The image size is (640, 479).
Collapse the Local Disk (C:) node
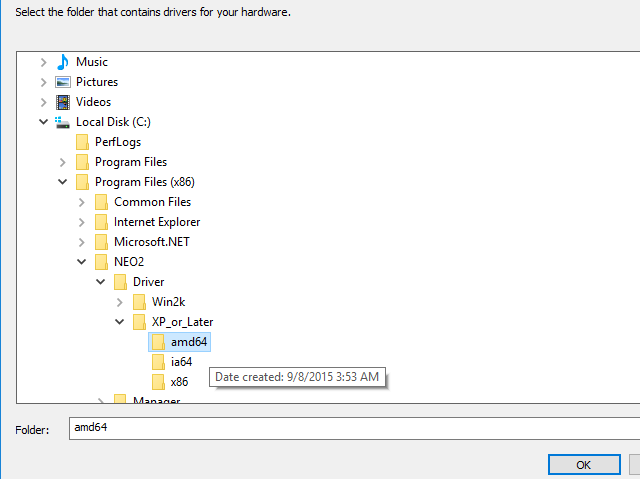point(43,122)
